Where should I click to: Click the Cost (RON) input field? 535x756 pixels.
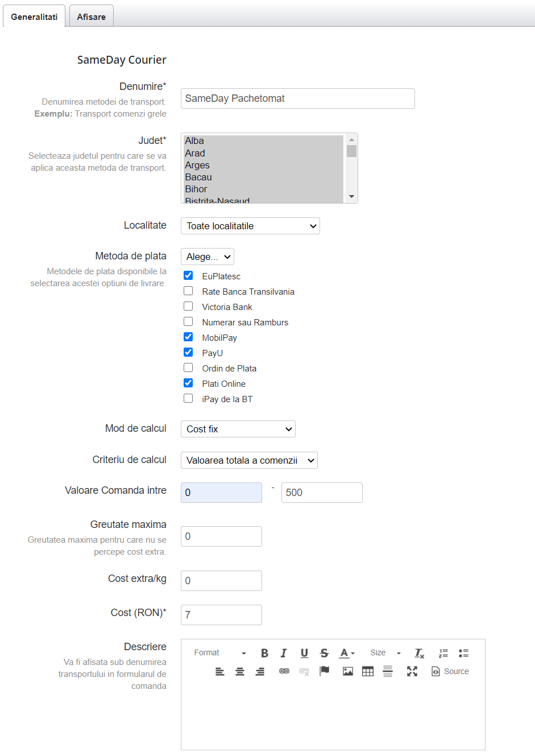tap(221, 615)
